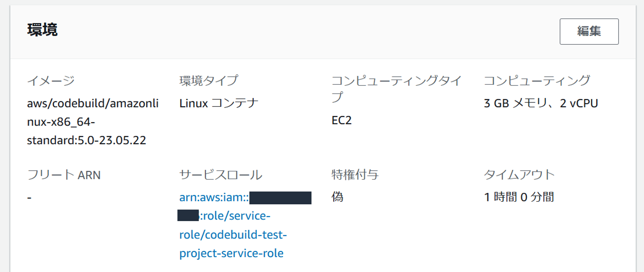Select the EC2 compute type value
Image resolution: width=644 pixels, height=272 pixels.
point(341,120)
